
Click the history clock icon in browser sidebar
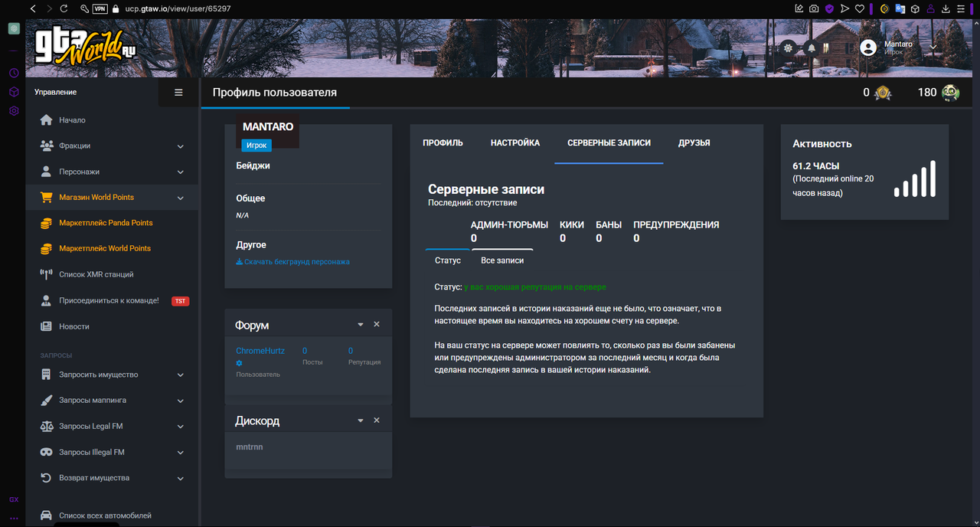(x=14, y=74)
